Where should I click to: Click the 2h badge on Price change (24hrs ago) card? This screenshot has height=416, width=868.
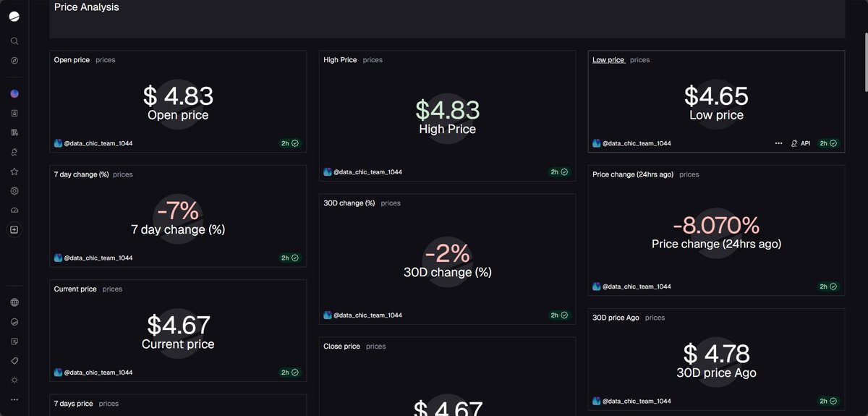pos(828,286)
